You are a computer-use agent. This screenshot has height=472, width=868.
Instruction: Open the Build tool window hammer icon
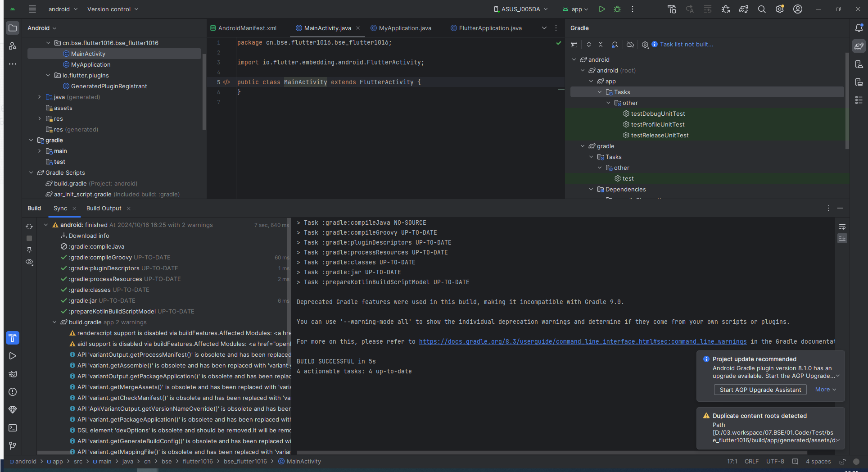pyautogui.click(x=13, y=338)
